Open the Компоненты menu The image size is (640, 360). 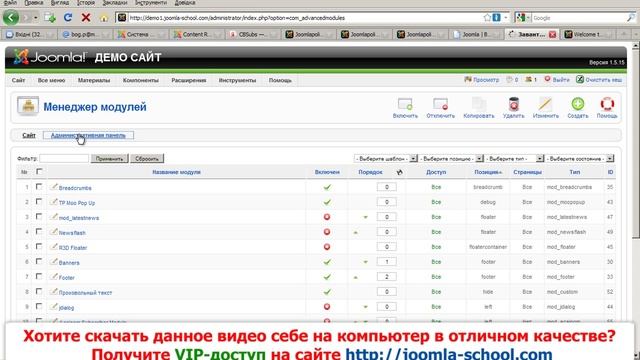coord(140,80)
